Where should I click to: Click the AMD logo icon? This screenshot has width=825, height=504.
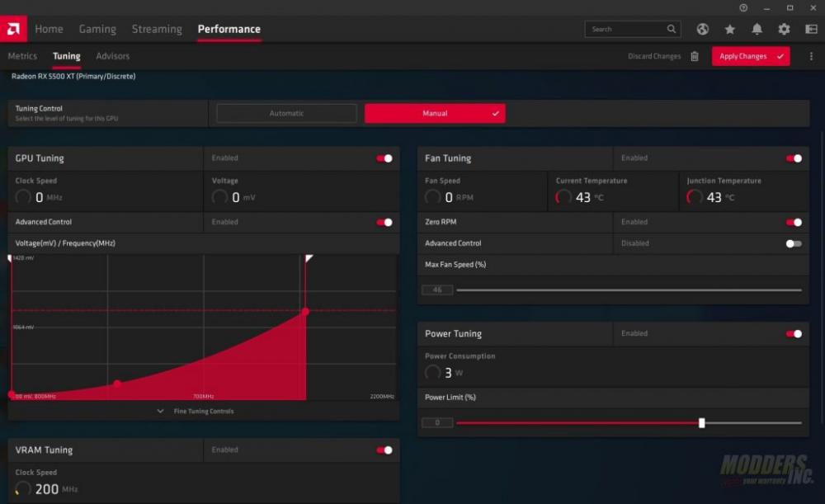[13, 28]
